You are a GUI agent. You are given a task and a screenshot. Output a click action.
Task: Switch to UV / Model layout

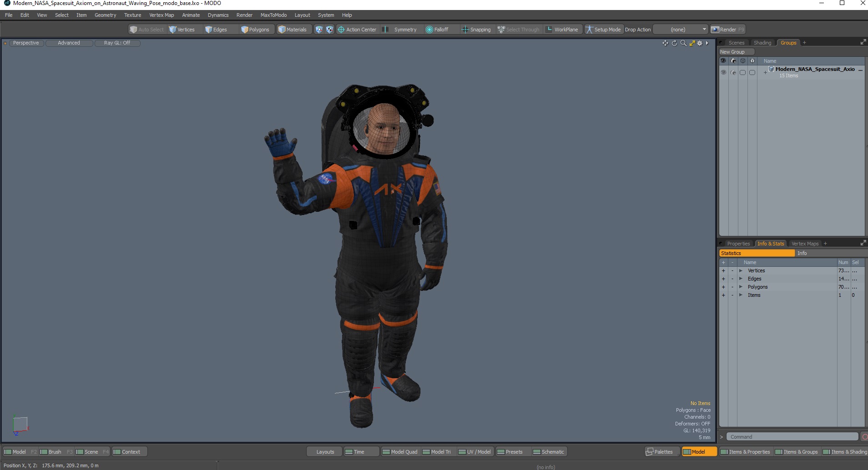474,452
